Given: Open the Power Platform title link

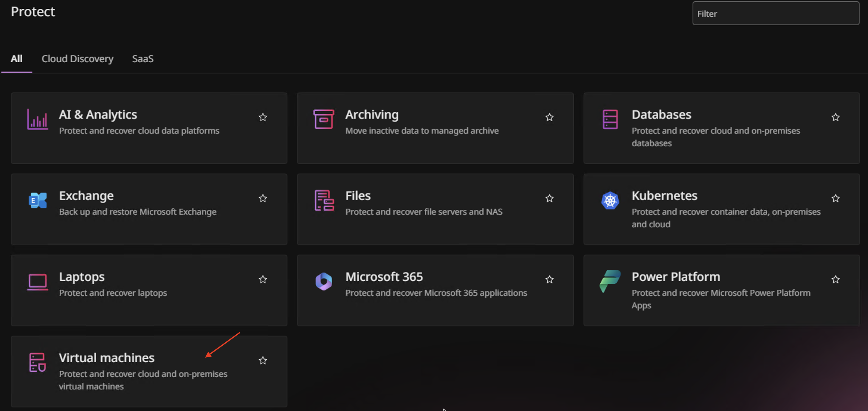Looking at the screenshot, I should 676,277.
